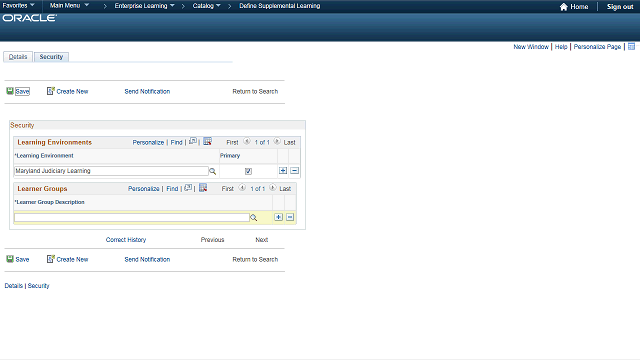Click previous row arrow in Learning Environments
Viewport: 640px width, 360px height.
click(x=247, y=141)
